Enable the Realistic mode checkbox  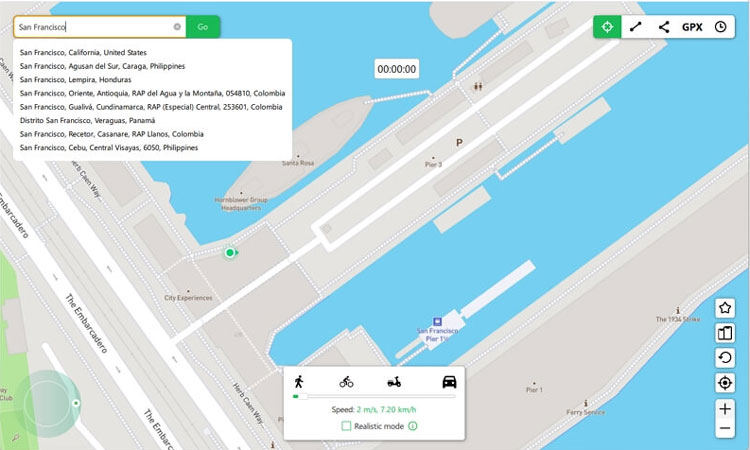(x=346, y=426)
